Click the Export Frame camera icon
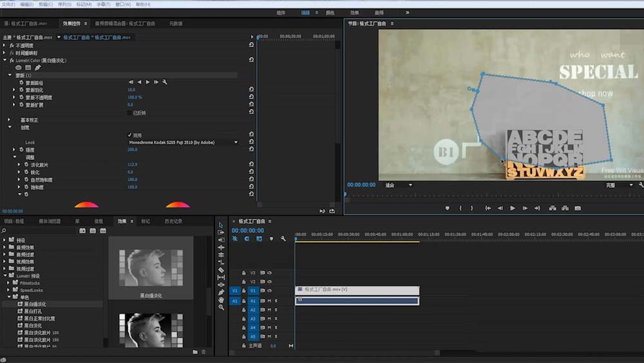The image size is (644, 363). (x=577, y=208)
